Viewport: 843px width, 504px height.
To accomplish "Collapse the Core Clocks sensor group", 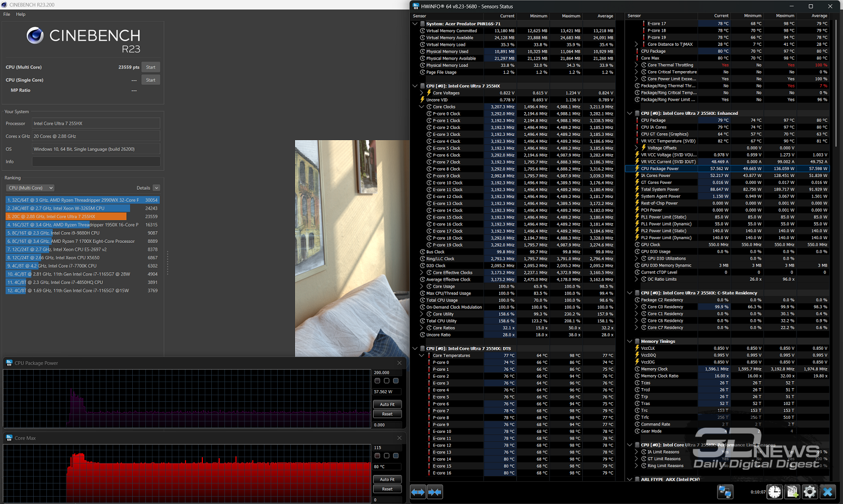I will pyautogui.click(x=421, y=107).
